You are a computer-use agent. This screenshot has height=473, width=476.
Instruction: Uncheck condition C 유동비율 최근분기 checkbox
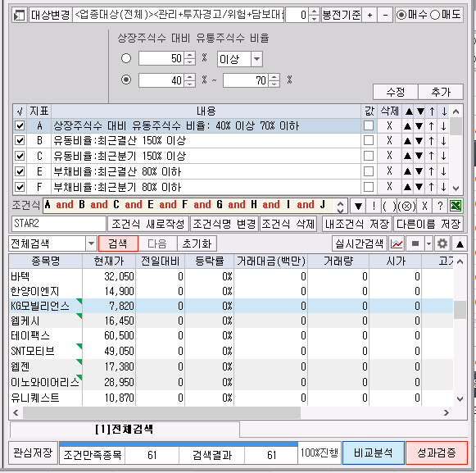[20, 156]
